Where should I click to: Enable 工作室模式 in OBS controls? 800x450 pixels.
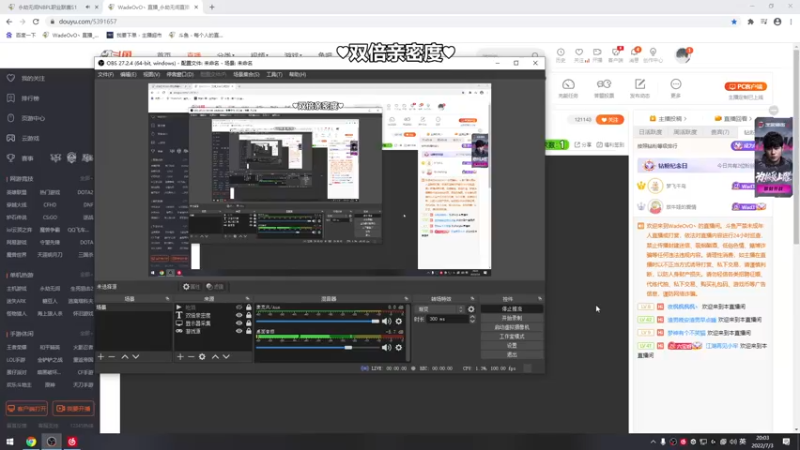click(512, 336)
